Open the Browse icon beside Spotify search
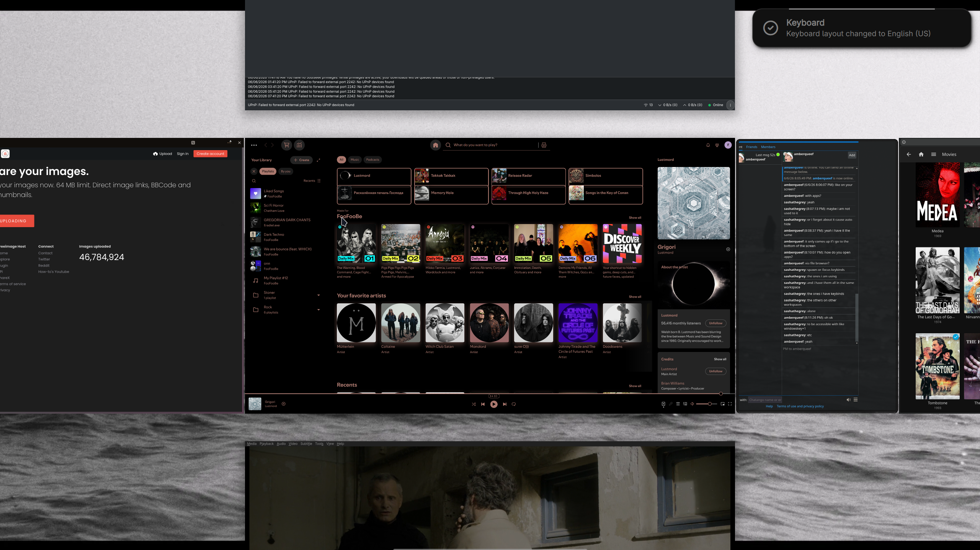The width and height of the screenshot is (980, 550). [544, 145]
